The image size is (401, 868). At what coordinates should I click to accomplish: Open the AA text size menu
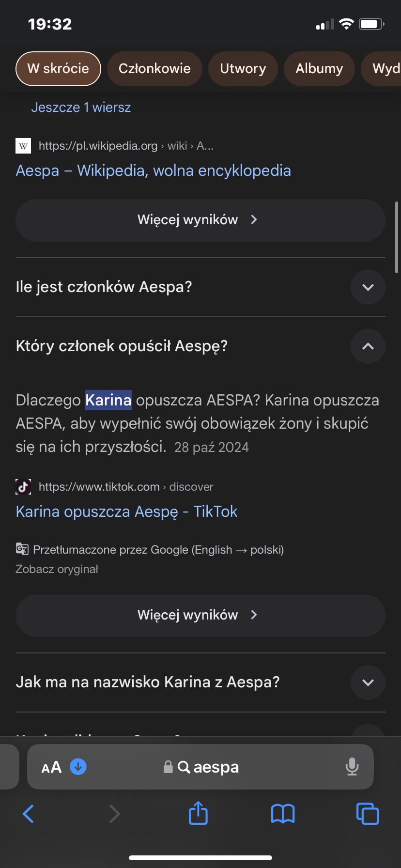pyautogui.click(x=51, y=767)
